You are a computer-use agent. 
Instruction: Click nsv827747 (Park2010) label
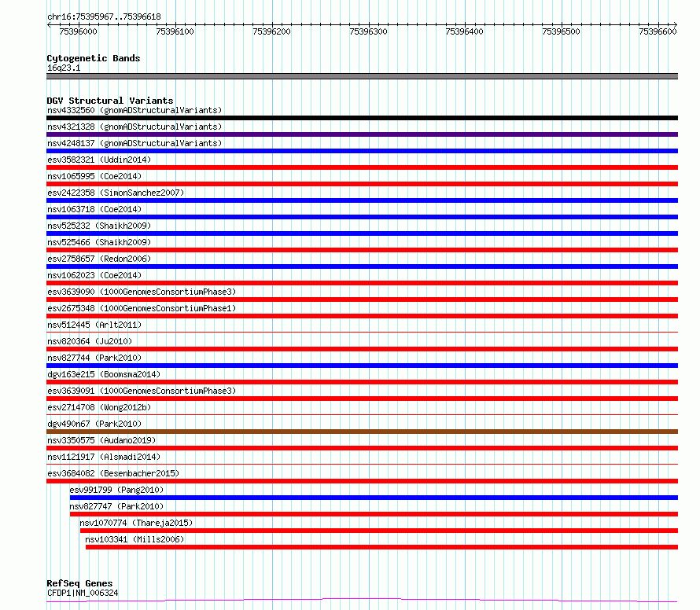coord(116,506)
